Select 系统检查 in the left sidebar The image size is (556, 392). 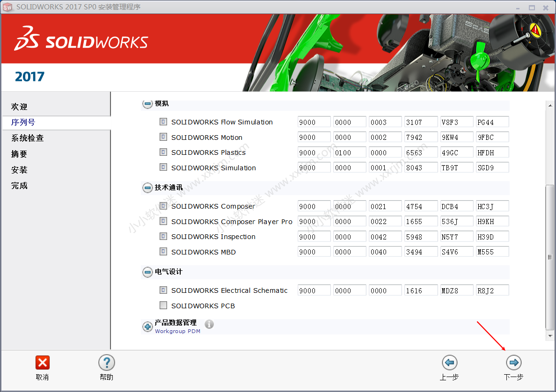pyautogui.click(x=28, y=138)
